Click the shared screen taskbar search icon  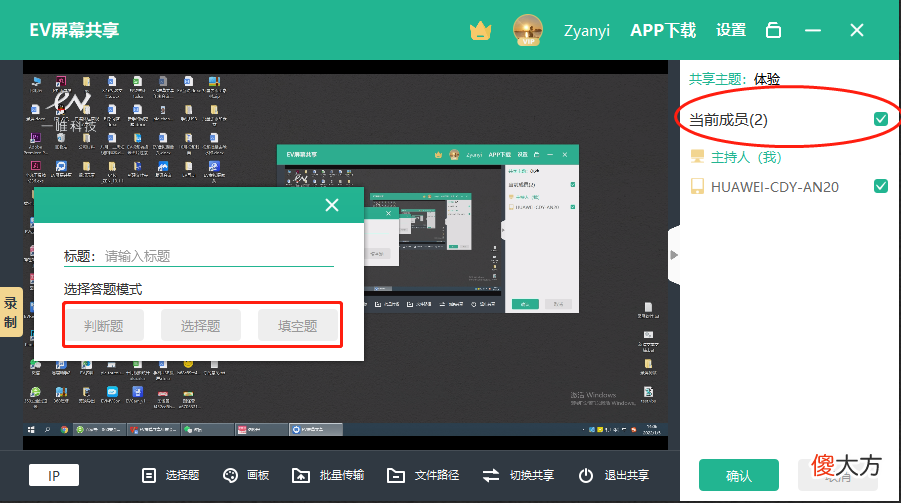48,429
